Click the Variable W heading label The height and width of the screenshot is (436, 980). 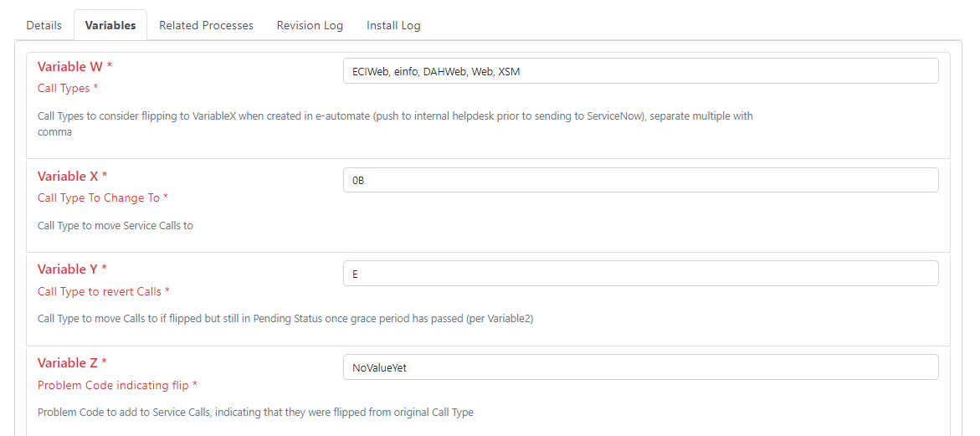pyautogui.click(x=74, y=67)
